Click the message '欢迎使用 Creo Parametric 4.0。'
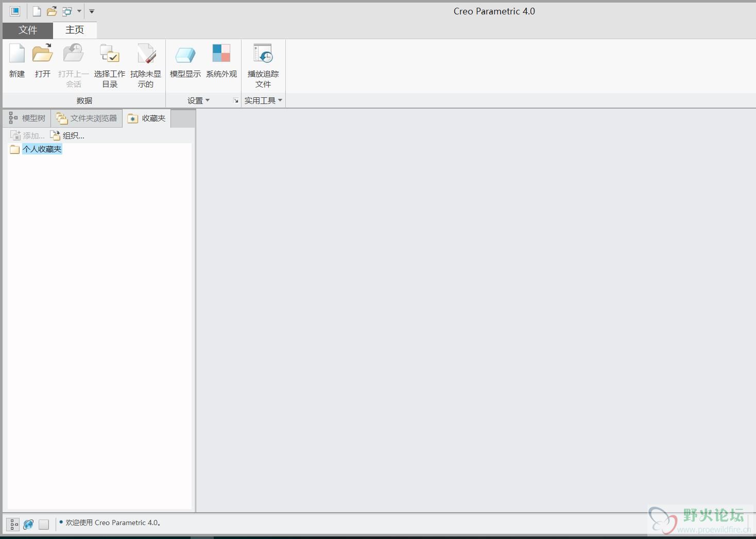The width and height of the screenshot is (756, 539). pos(113,523)
